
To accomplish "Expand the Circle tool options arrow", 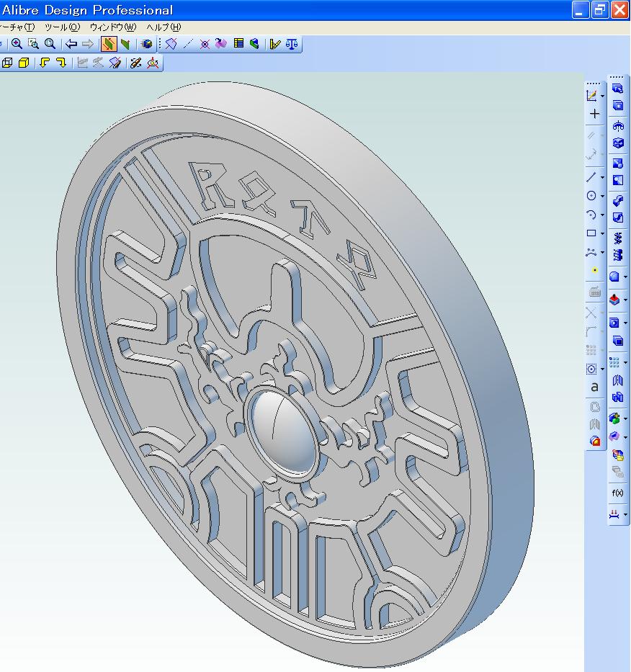I will pyautogui.click(x=601, y=195).
